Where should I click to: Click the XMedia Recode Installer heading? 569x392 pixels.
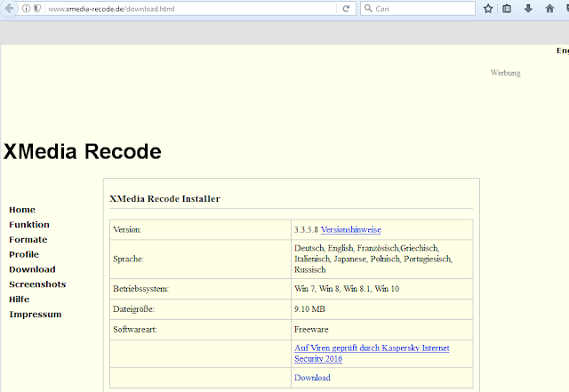coord(164,199)
